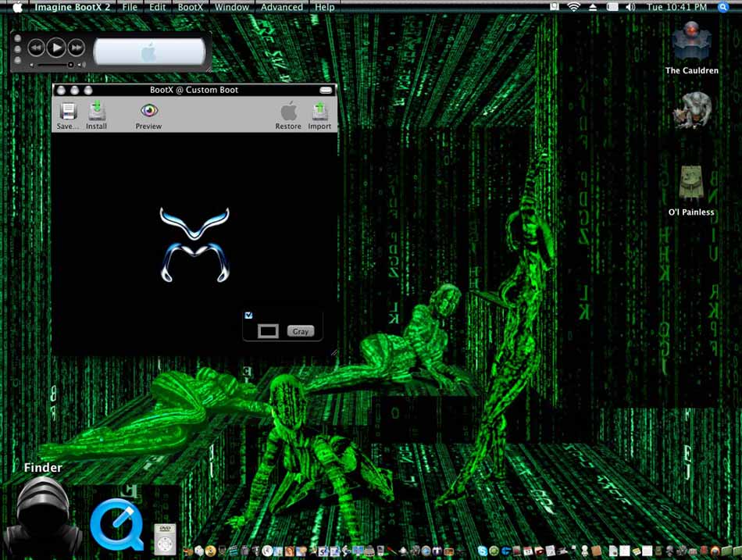Toggle the BootX toolbar pill button
The width and height of the screenshot is (742, 560).
(326, 90)
